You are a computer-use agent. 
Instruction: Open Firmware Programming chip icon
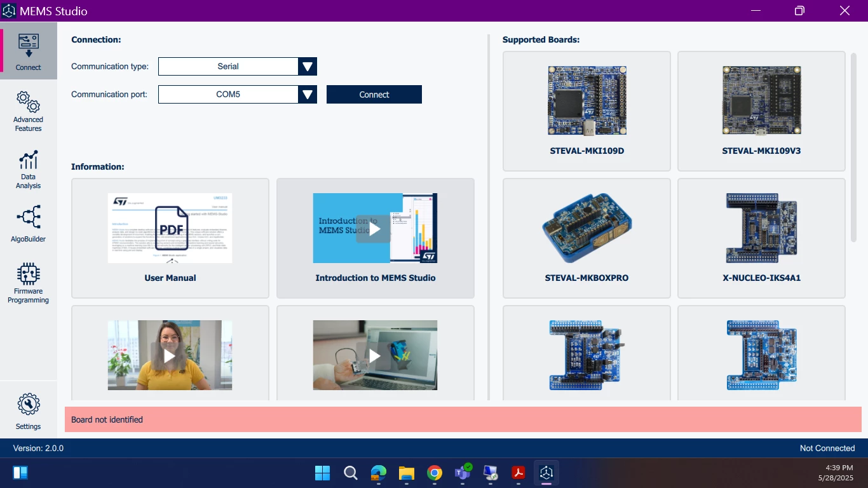point(29,274)
